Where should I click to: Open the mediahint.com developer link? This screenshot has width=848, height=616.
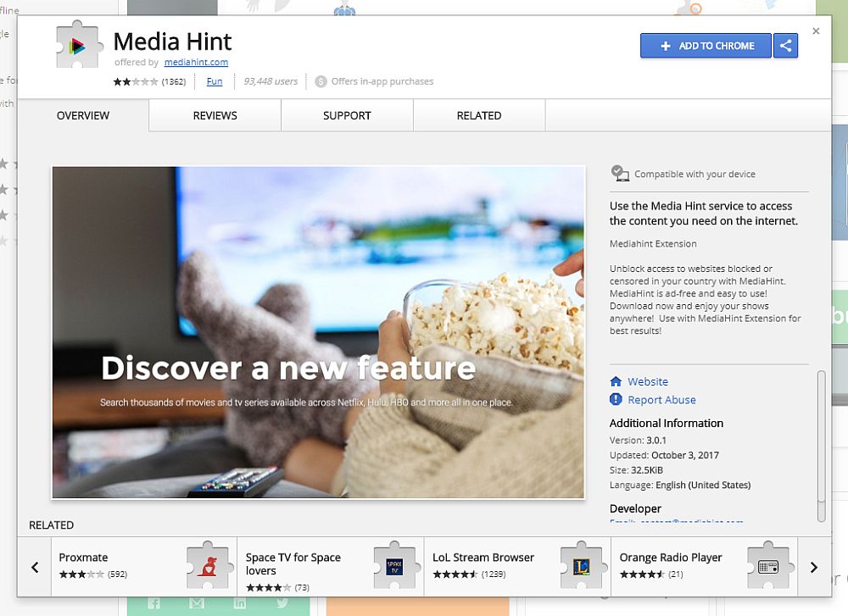(x=197, y=62)
